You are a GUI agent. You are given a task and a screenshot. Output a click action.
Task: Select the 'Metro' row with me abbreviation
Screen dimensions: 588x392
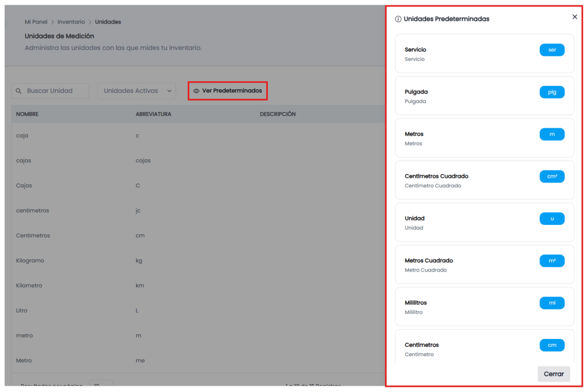[x=24, y=360]
